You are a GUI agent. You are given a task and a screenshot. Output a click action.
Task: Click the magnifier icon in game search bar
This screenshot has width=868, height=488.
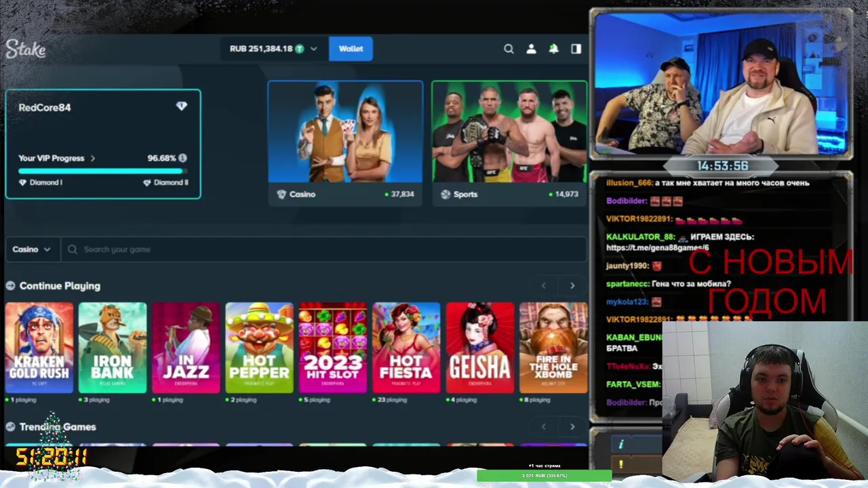point(73,249)
